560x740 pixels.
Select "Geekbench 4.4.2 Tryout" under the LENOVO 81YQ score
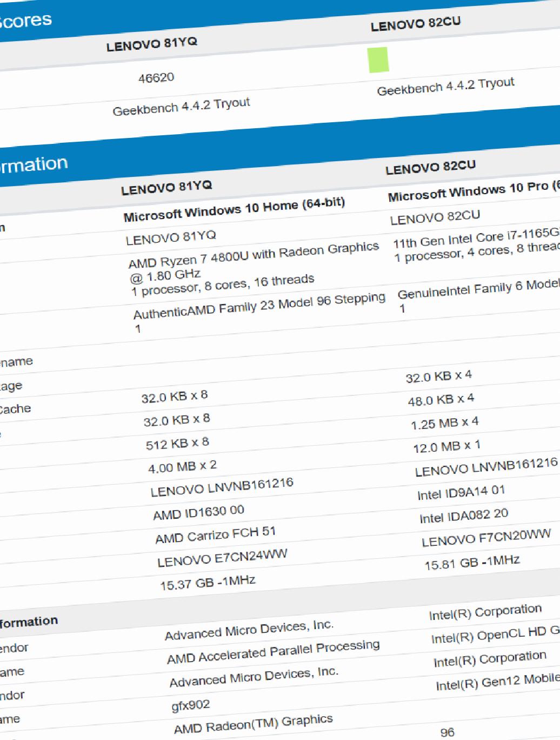coord(182,107)
